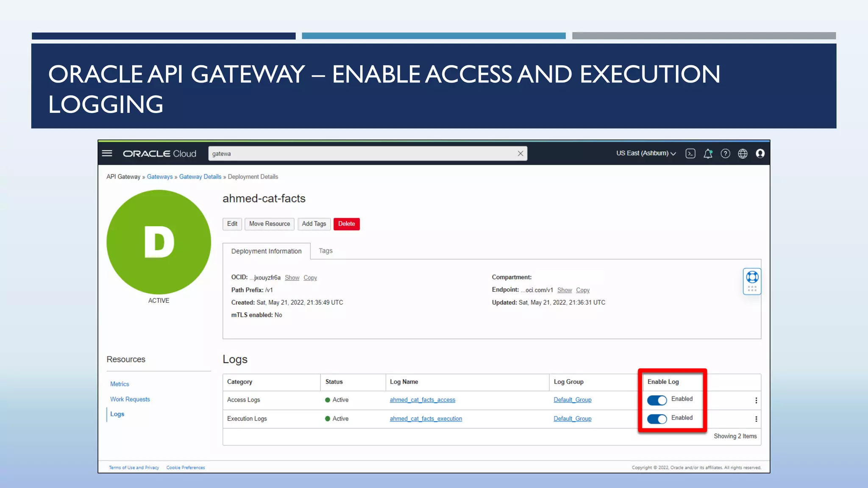The width and height of the screenshot is (868, 488).
Task: Open the ahmed_cat_facts_access log link
Action: pos(423,399)
